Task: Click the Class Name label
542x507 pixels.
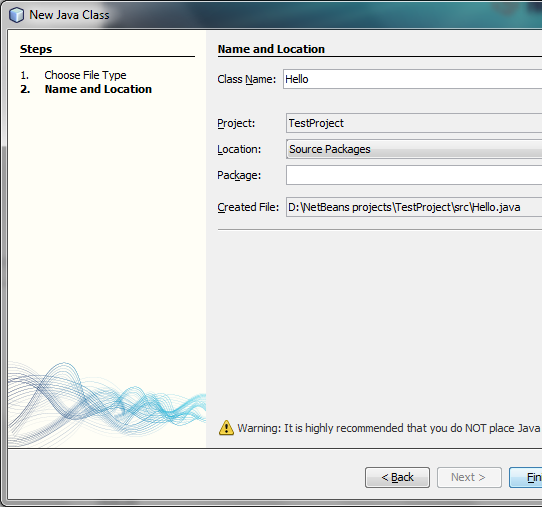Action: click(247, 79)
